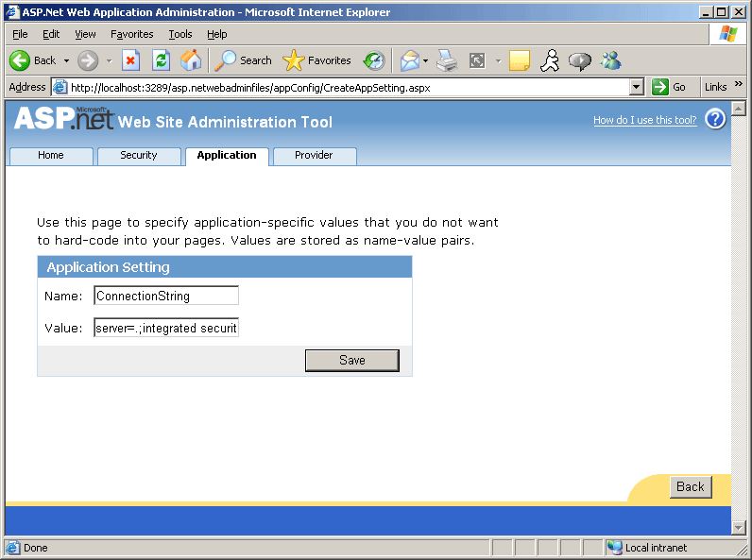Screen dimensions: 752x560
Task: Click the Name input field
Action: [166, 297]
